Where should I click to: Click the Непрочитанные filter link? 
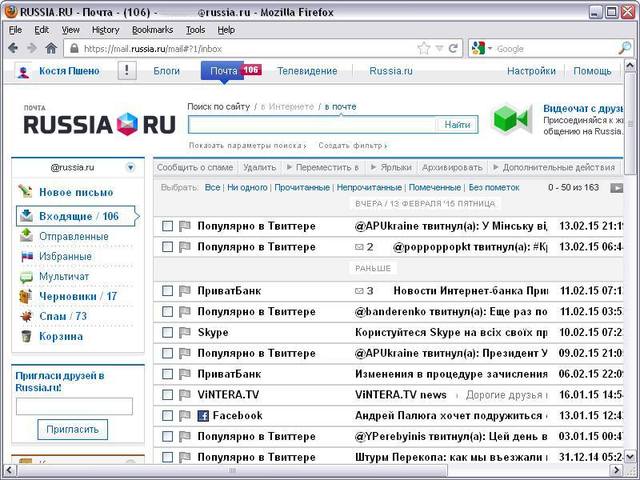click(x=369, y=187)
